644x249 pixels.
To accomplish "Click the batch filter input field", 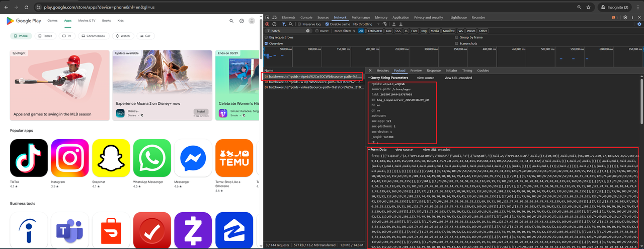I will pos(289,31).
